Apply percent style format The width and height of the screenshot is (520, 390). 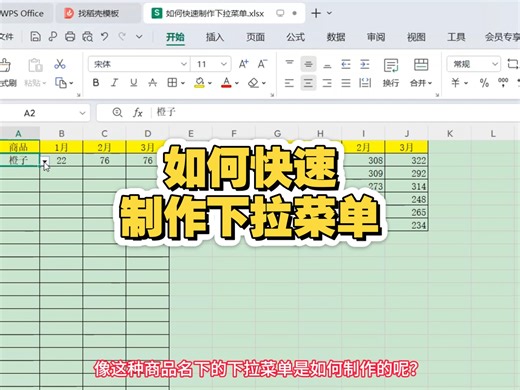pyautogui.click(x=484, y=82)
